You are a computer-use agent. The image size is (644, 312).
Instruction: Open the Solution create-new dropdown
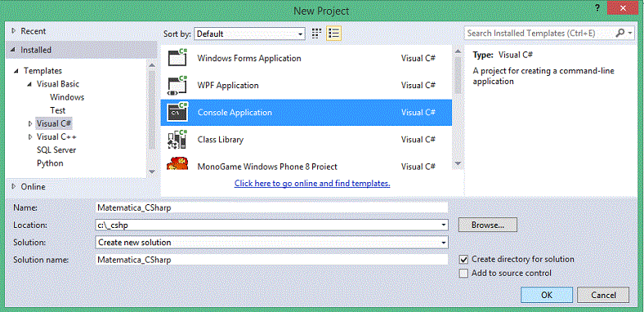click(x=443, y=243)
